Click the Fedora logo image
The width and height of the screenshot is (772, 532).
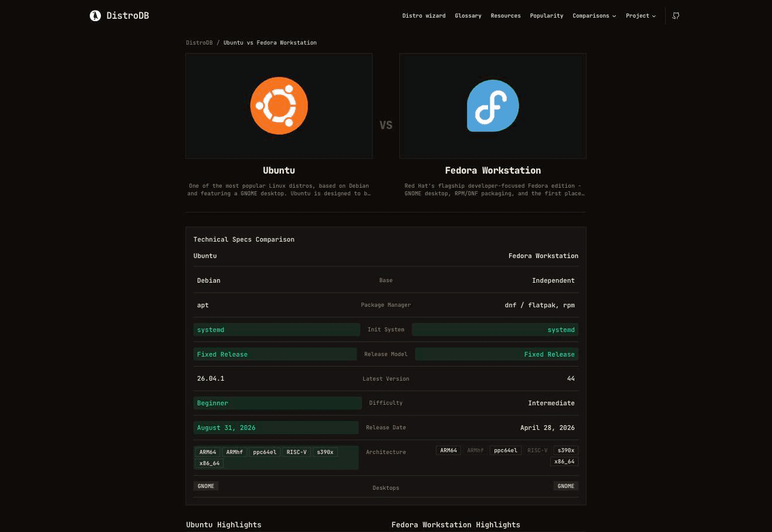[493, 106]
